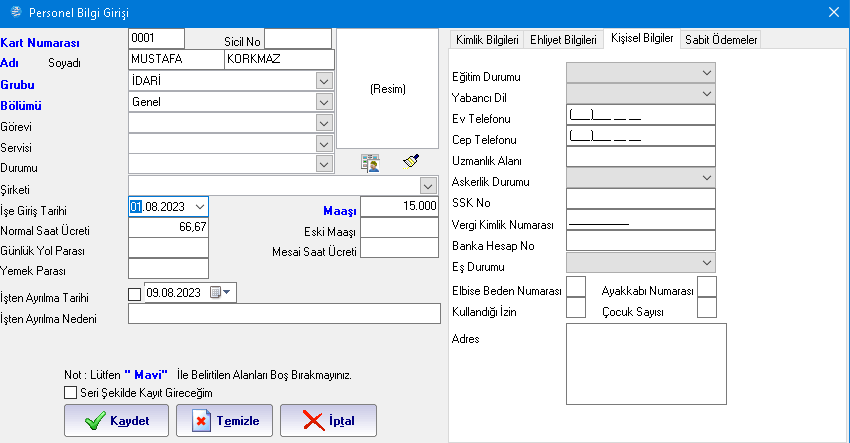Check the Seri Şekilde Kayıt Gireceğim box
Viewport: 850px width, 443px height.
click(x=70, y=393)
